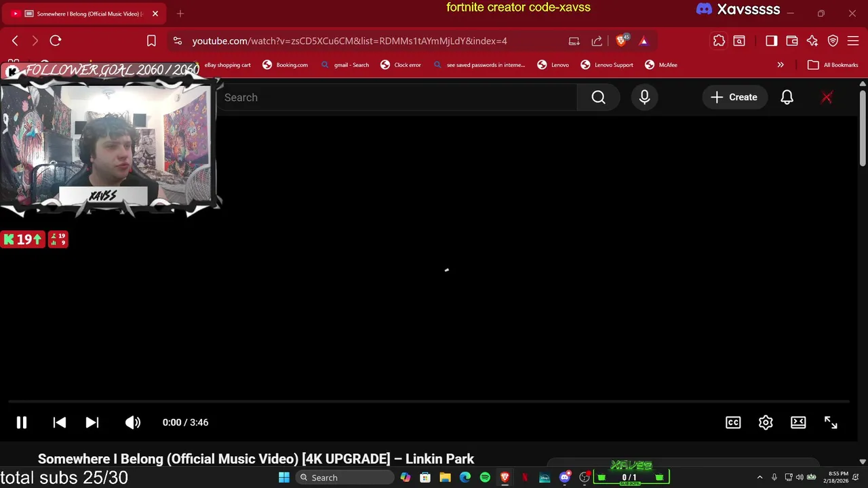Skip to the next video
The image size is (868, 488).
point(92,422)
